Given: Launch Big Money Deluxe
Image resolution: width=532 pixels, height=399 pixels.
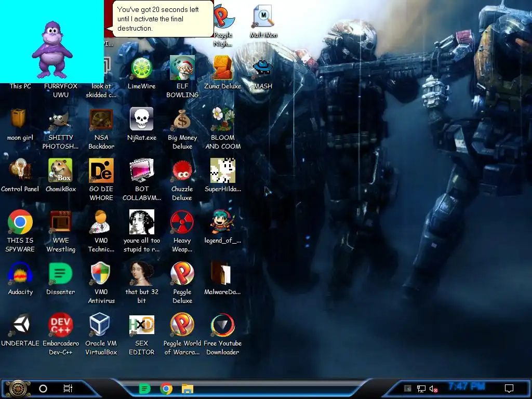Looking at the screenshot, I should pyautogui.click(x=182, y=120).
